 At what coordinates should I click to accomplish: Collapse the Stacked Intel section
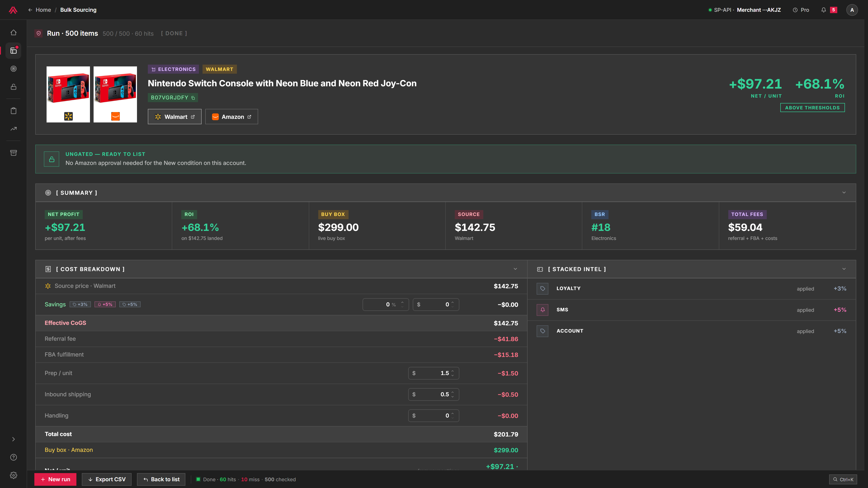click(x=844, y=269)
